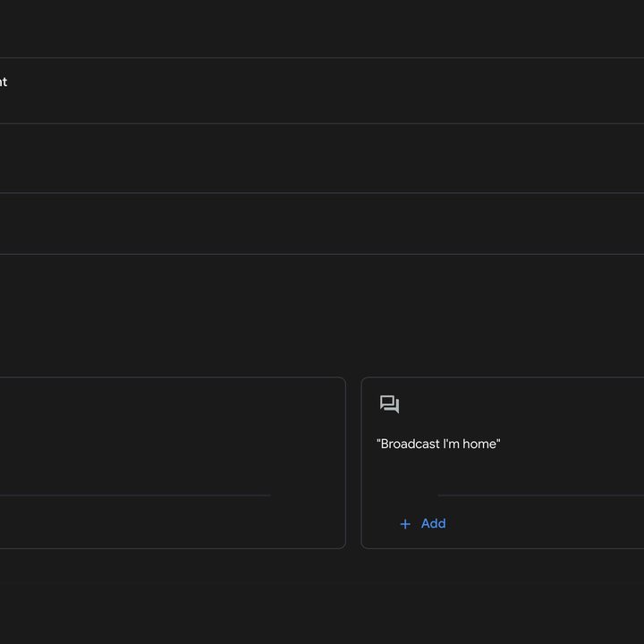Select the empty left card panel
The height and width of the screenshot is (644, 644).
point(173,462)
